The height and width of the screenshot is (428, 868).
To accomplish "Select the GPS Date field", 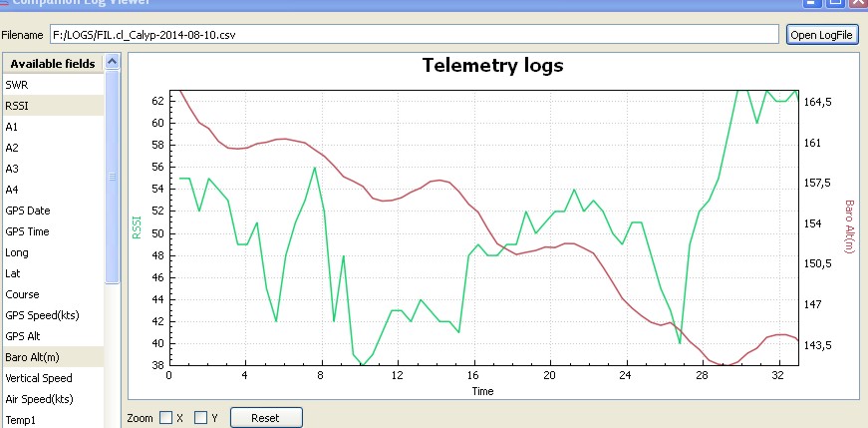I will (x=52, y=211).
